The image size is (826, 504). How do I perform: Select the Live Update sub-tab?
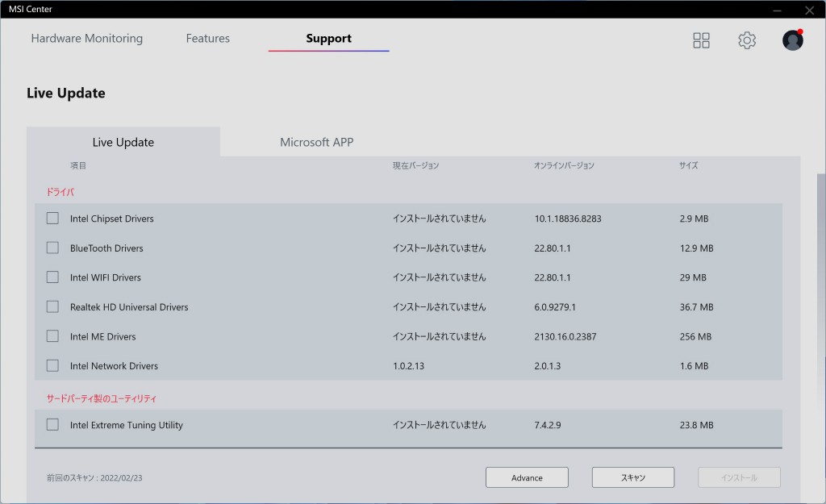(123, 142)
